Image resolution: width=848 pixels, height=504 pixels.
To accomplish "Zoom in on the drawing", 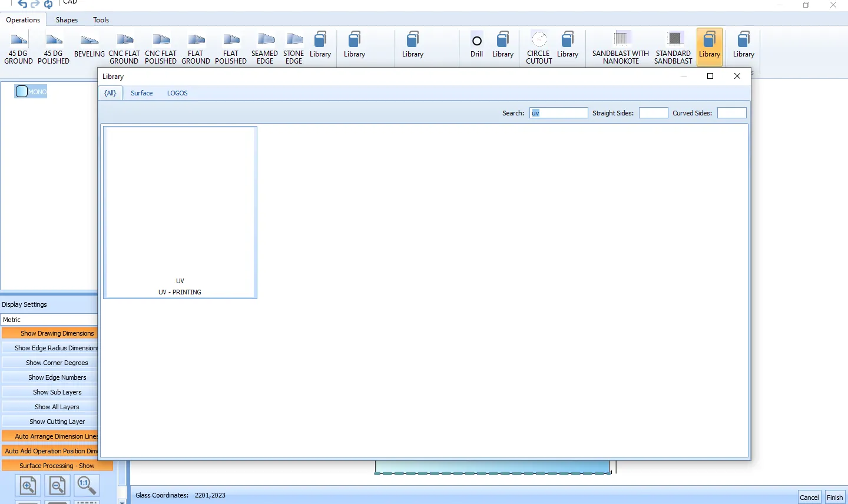I will [28, 486].
